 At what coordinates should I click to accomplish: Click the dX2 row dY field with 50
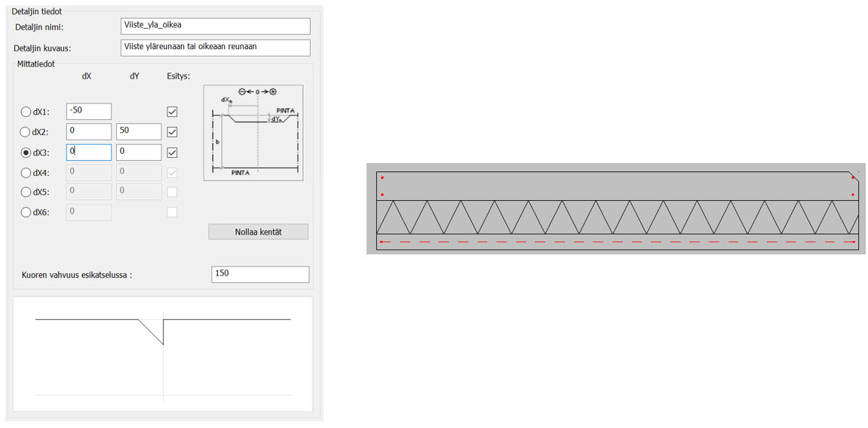tap(139, 131)
